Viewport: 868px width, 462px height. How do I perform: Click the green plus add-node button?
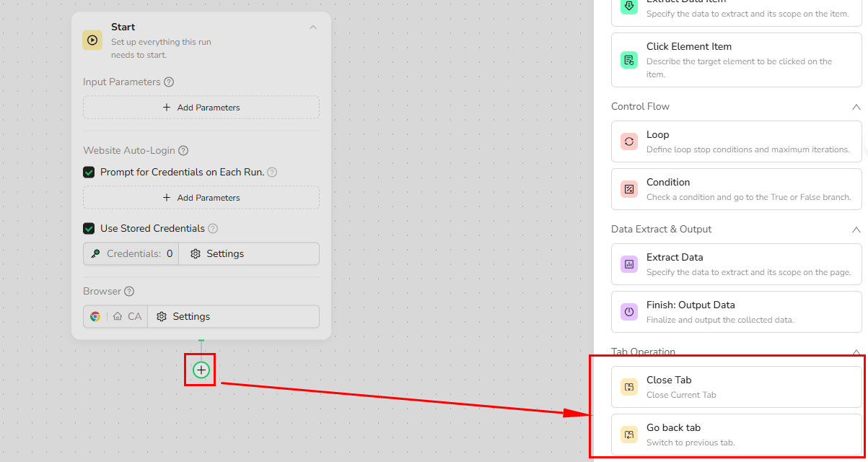[x=201, y=370]
